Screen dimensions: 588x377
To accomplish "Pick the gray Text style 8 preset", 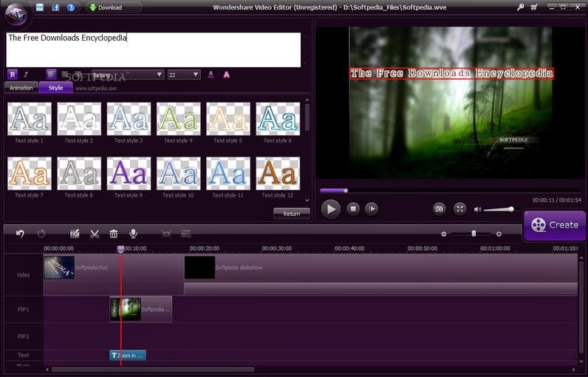I will pos(79,174).
